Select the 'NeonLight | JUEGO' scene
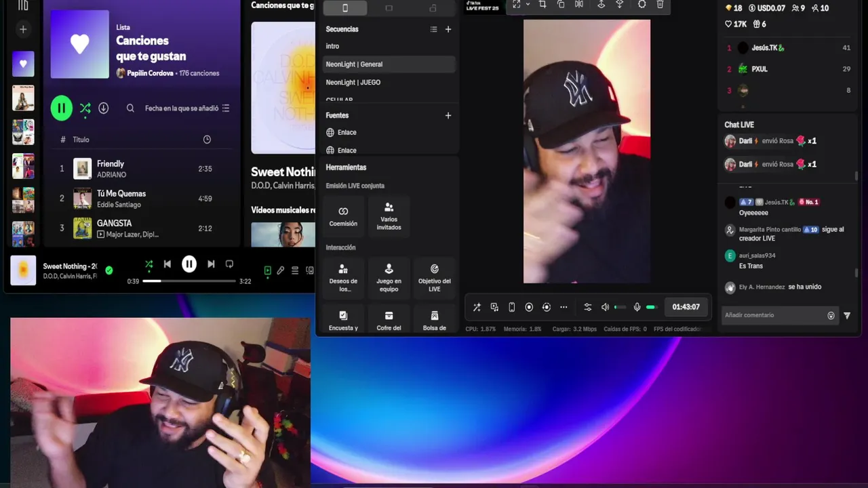Image resolution: width=868 pixels, height=488 pixels. pos(389,82)
